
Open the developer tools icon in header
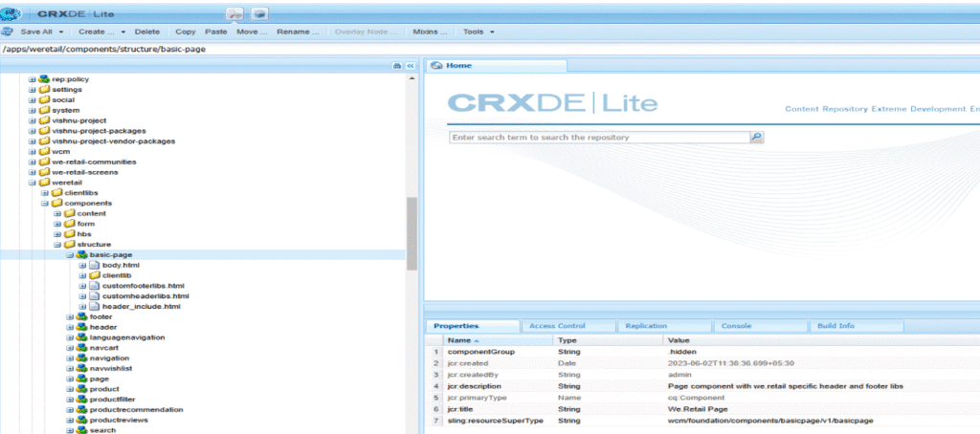[235, 13]
